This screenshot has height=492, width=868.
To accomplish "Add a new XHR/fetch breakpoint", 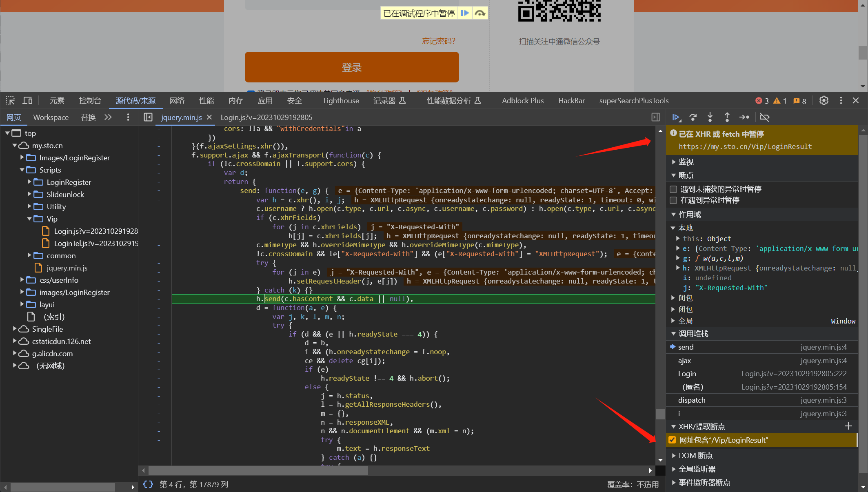I will point(848,426).
